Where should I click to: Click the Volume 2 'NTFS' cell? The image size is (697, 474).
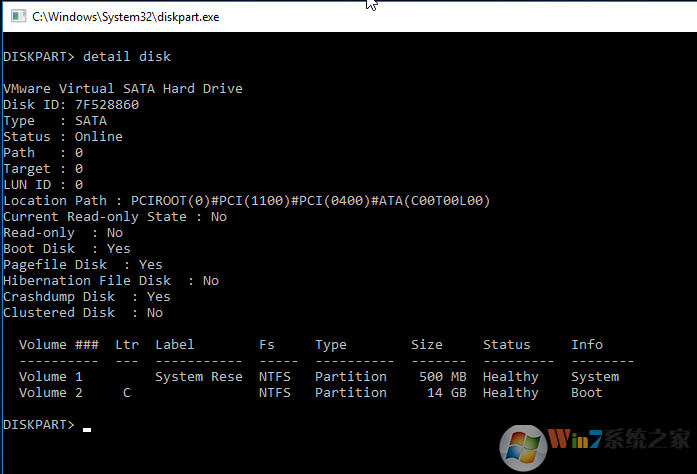coord(275,393)
